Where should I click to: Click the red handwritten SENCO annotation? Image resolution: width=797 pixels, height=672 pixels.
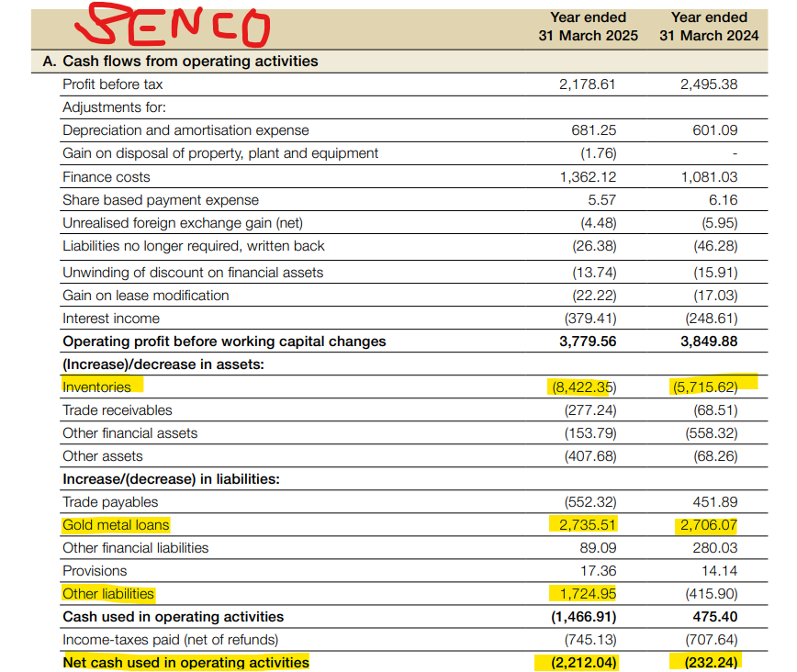[178, 28]
